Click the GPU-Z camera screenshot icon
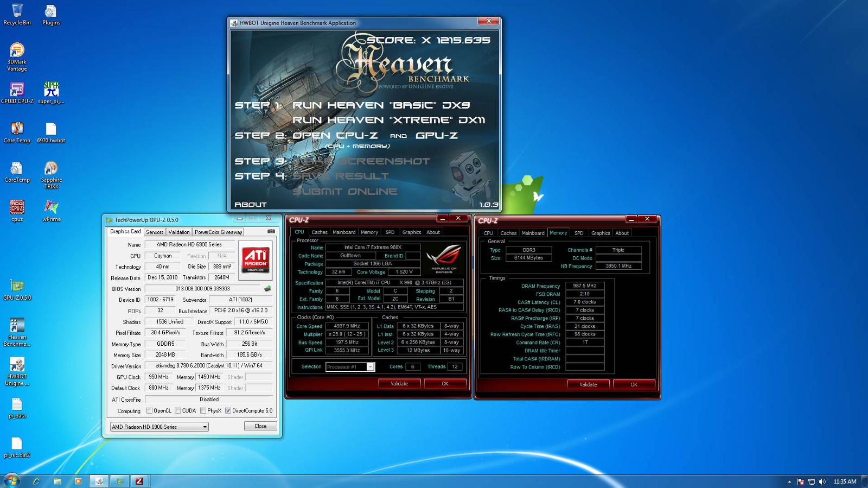The height and width of the screenshot is (488, 868). (271, 231)
